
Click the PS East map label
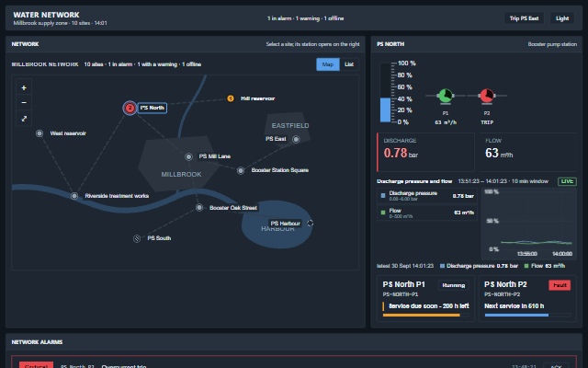click(x=276, y=139)
